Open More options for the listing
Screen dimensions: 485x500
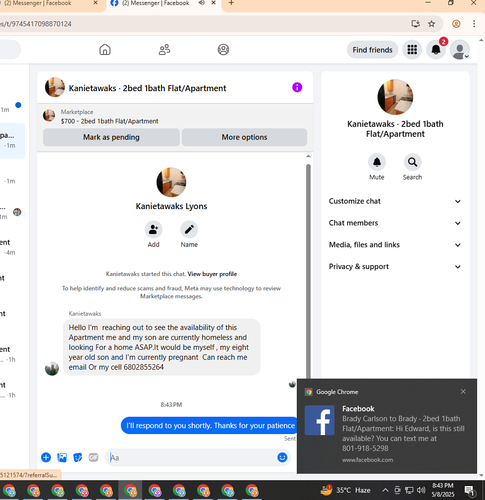(x=244, y=137)
